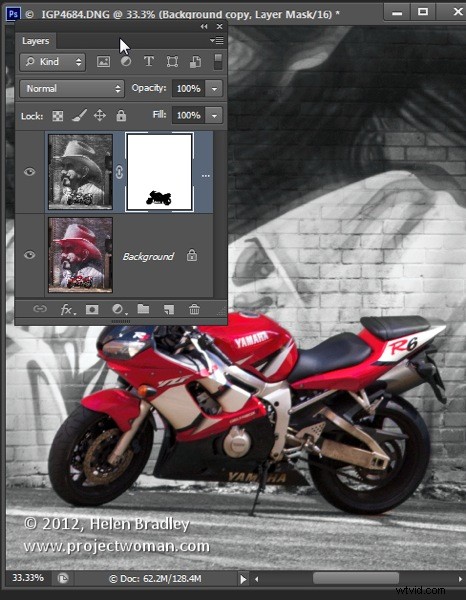Click the Link layers chain button

(x=40, y=309)
